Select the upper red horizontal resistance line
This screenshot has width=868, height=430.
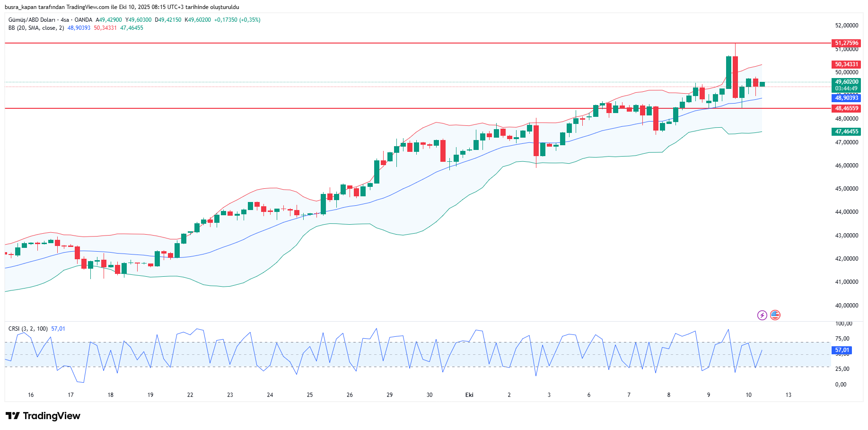coord(378,43)
